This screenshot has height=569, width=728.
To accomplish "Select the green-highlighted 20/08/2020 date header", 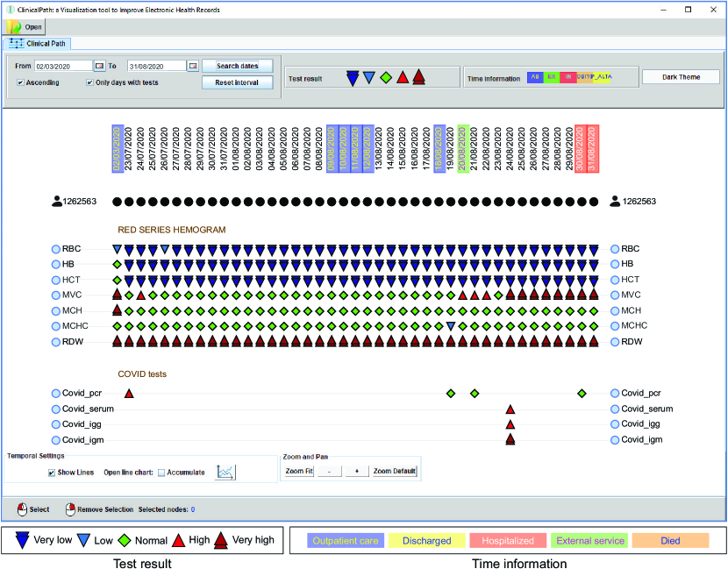I will coord(462,148).
